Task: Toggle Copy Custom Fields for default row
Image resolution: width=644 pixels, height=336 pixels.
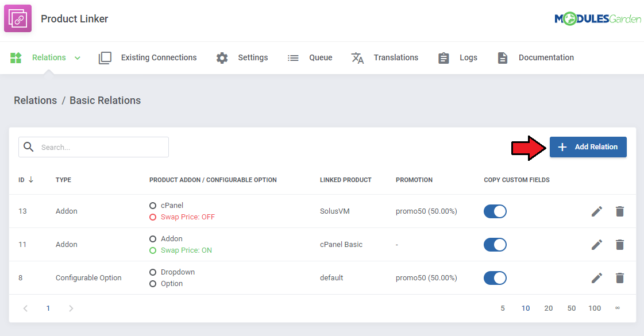Action: [495, 277]
